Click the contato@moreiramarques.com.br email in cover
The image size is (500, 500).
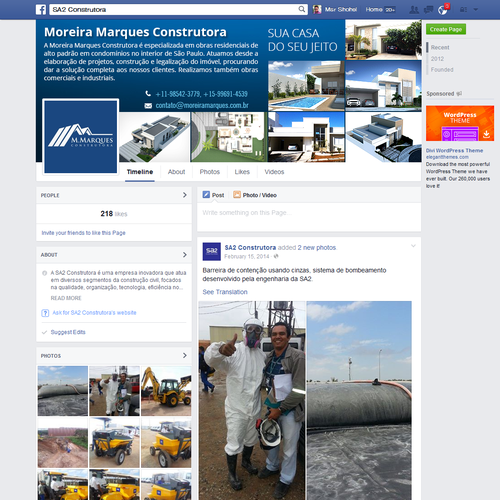coord(202,105)
